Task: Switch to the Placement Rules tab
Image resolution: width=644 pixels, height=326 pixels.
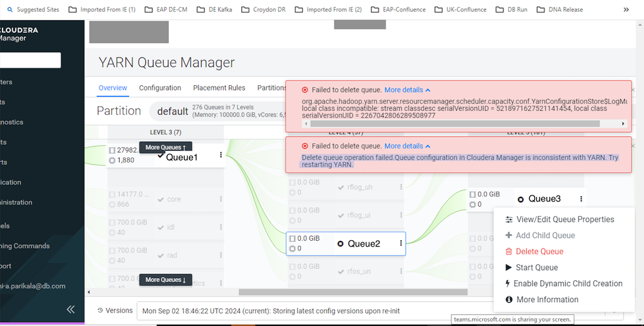Action: pos(219,88)
